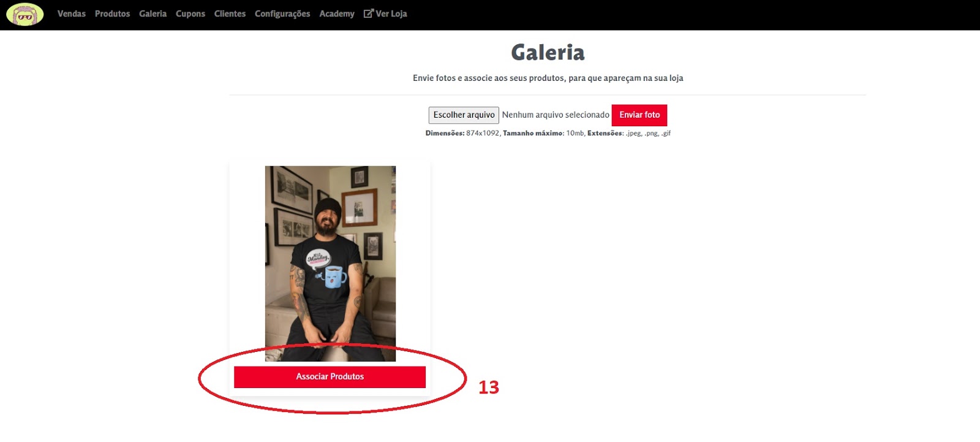The height and width of the screenshot is (442, 980).
Task: Click the Associar Produtos button
Action: tap(330, 377)
